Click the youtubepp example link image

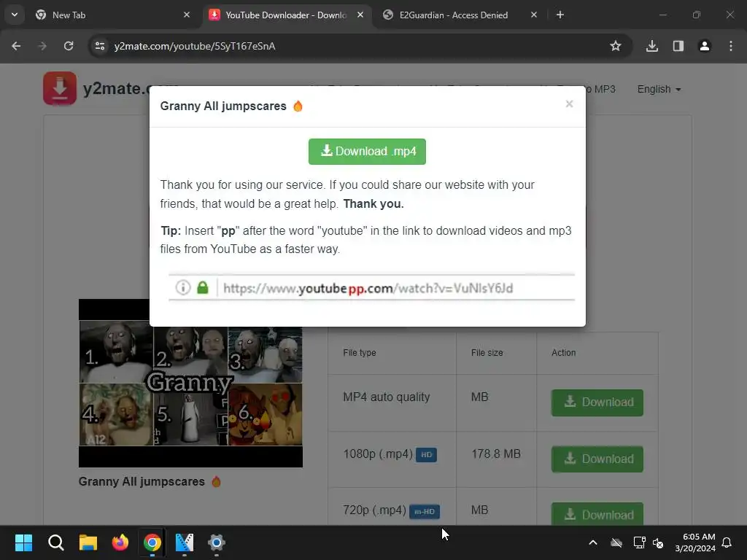pyautogui.click(x=371, y=287)
